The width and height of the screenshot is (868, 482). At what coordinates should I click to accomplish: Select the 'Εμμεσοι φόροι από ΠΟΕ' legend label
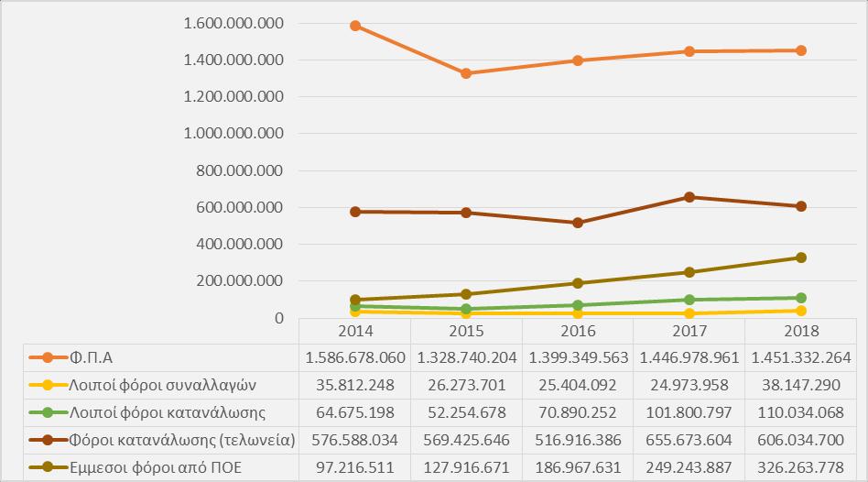[x=156, y=467]
